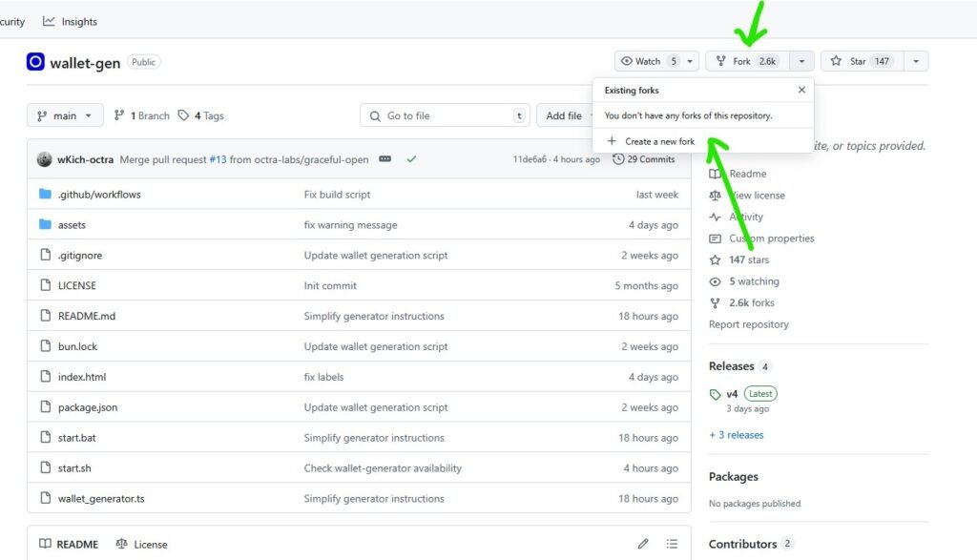The width and height of the screenshot is (977, 560).
Task: Open the "Init commit" message link
Action: pyautogui.click(x=330, y=286)
